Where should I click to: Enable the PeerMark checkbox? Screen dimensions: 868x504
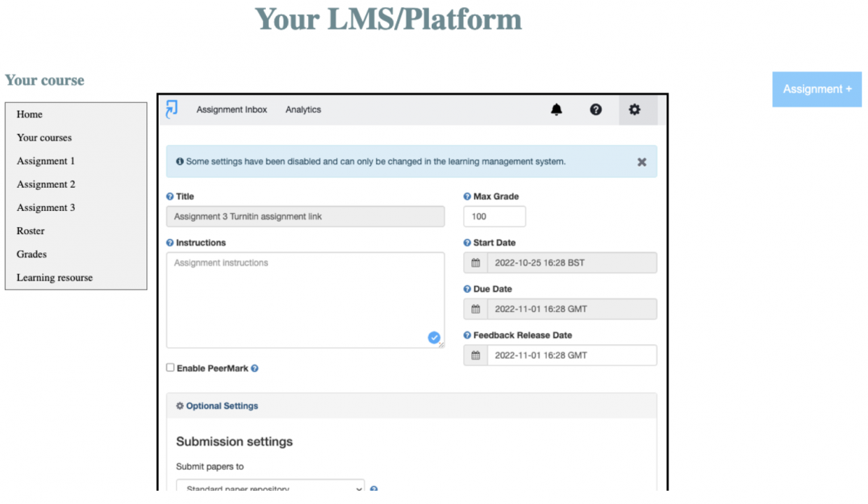coord(170,368)
